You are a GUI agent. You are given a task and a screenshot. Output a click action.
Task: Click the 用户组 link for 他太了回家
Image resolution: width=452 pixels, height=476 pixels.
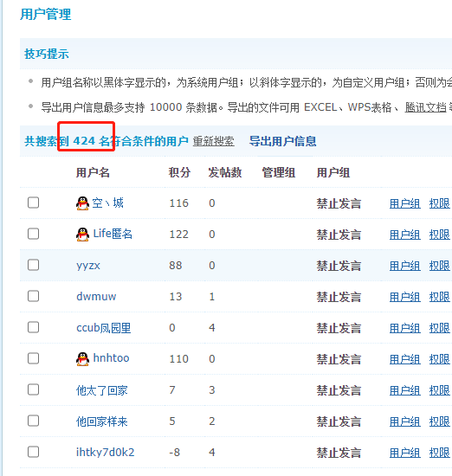pyautogui.click(x=405, y=390)
